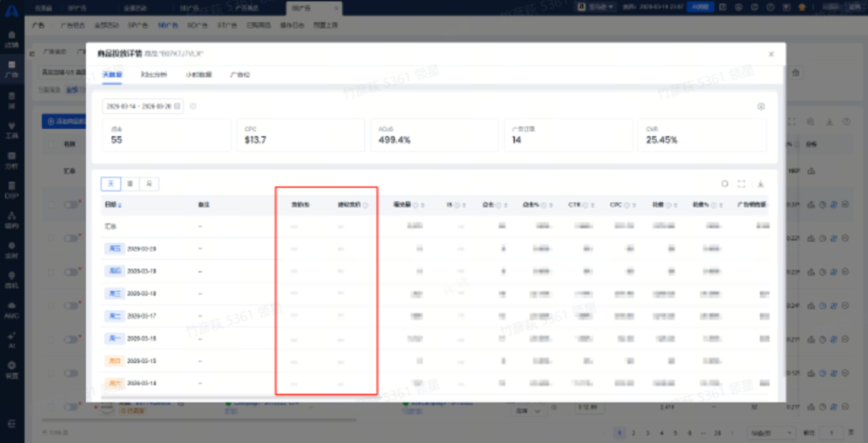Close the product ad details dialog
Viewport: 868px width, 443px height.
pos(771,54)
